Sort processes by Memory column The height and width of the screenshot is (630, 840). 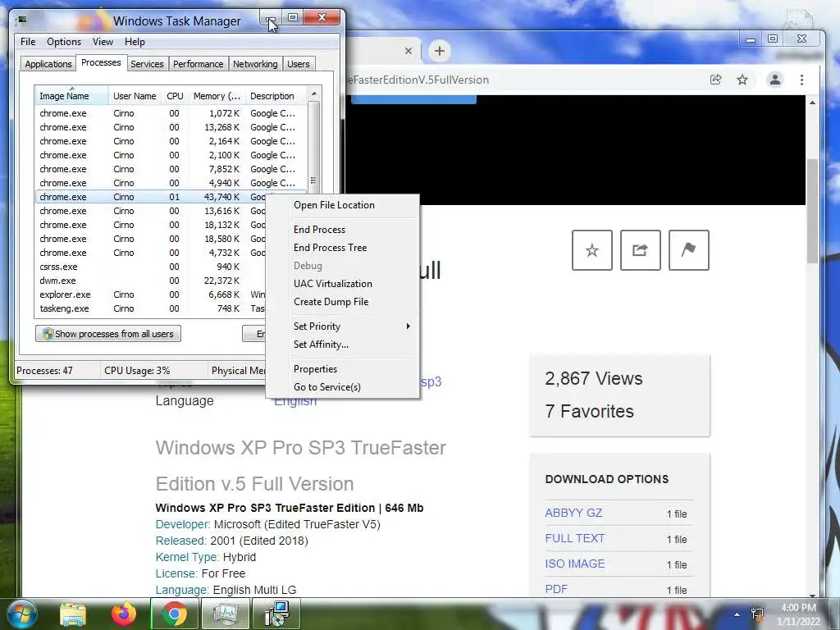(217, 96)
